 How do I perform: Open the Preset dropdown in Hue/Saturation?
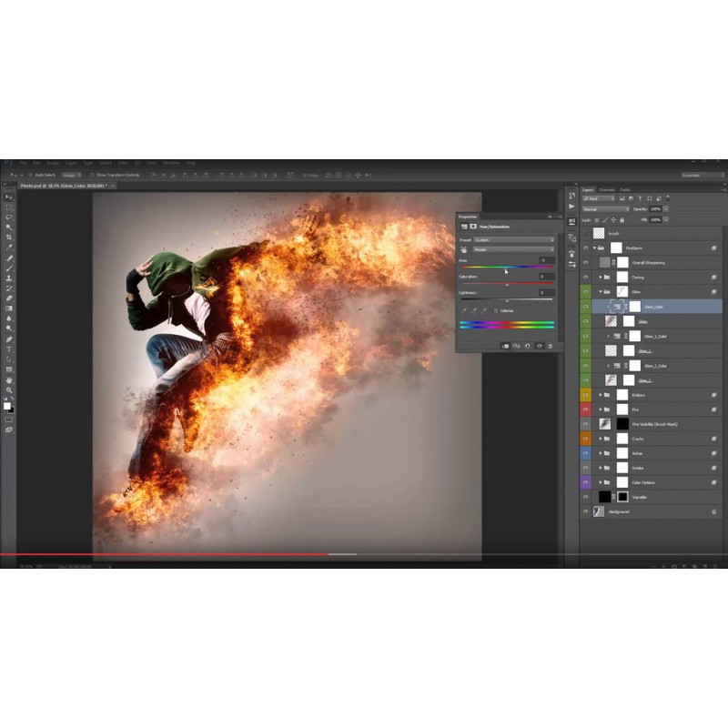pos(513,239)
